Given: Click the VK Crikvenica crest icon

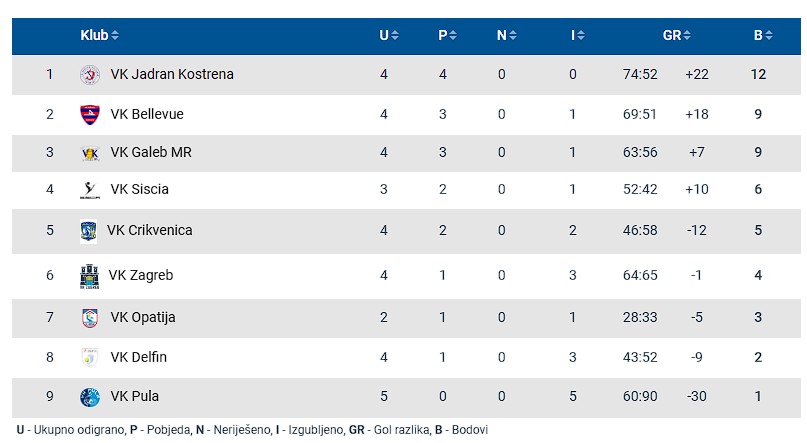Looking at the screenshot, I should click(89, 231).
